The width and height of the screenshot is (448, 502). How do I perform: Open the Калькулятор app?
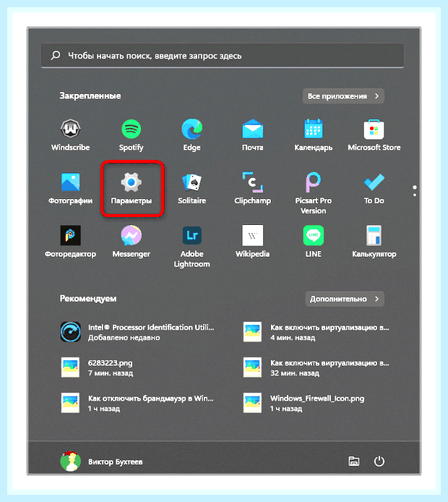374,242
